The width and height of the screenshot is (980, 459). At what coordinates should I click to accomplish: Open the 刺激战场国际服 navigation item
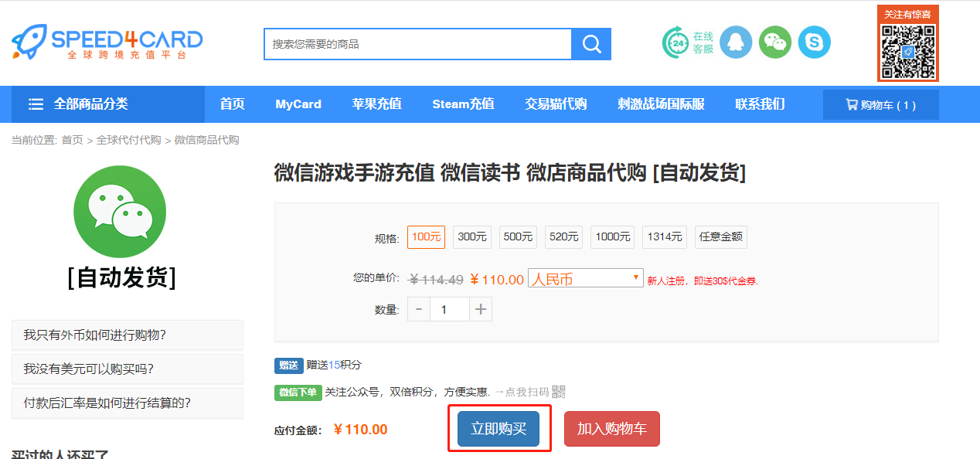pyautogui.click(x=661, y=104)
